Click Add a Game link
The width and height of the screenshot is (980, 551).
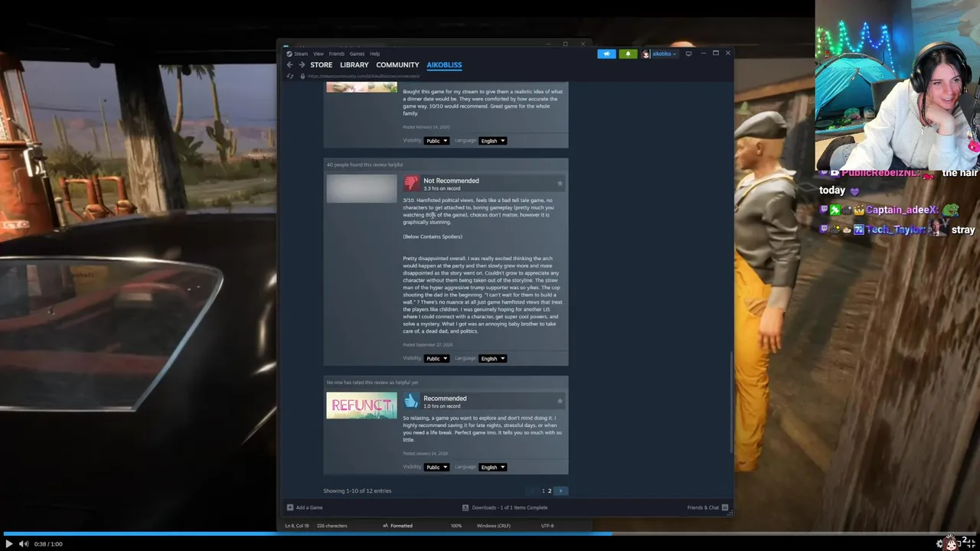[x=309, y=507]
